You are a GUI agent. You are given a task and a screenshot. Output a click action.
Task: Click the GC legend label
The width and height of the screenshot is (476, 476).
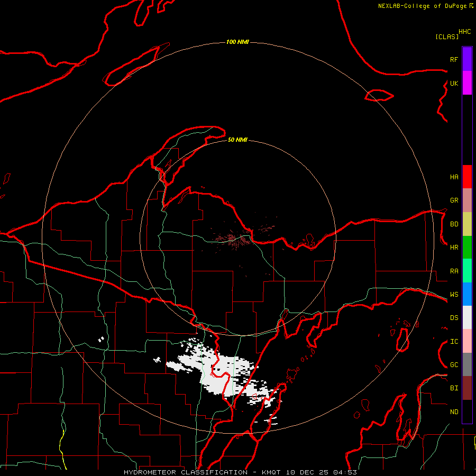pyautogui.click(x=454, y=365)
